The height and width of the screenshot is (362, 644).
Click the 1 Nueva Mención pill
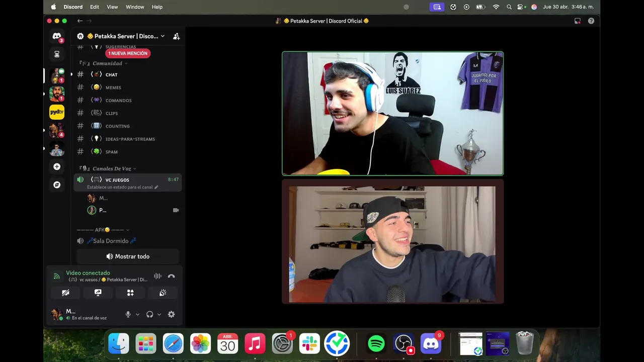point(128,53)
